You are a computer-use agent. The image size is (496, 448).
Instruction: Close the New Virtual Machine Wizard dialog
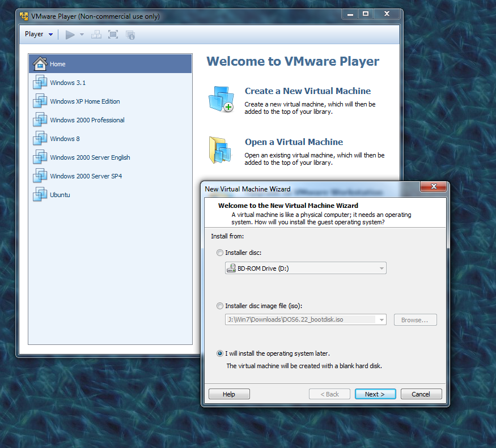[x=434, y=186]
